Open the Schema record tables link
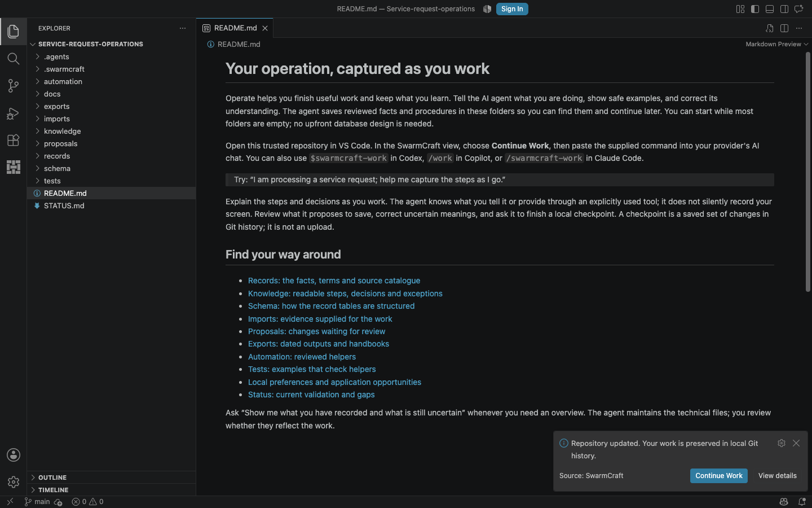This screenshot has height=508, width=812. (x=331, y=306)
